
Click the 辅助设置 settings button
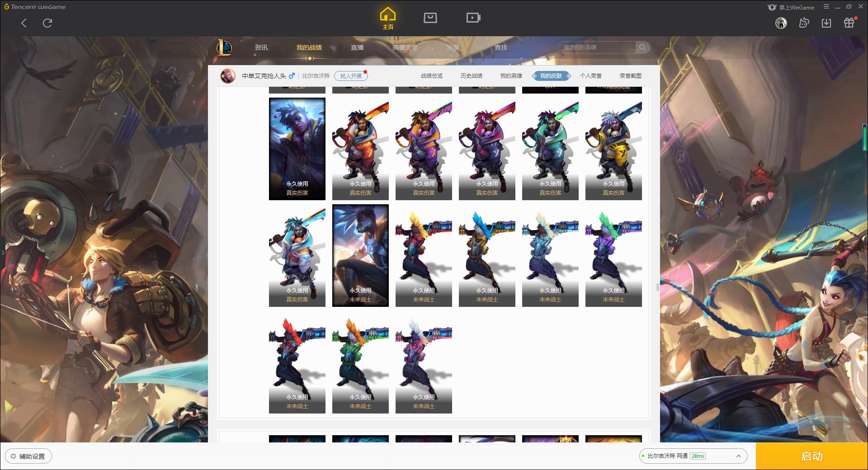point(28,456)
